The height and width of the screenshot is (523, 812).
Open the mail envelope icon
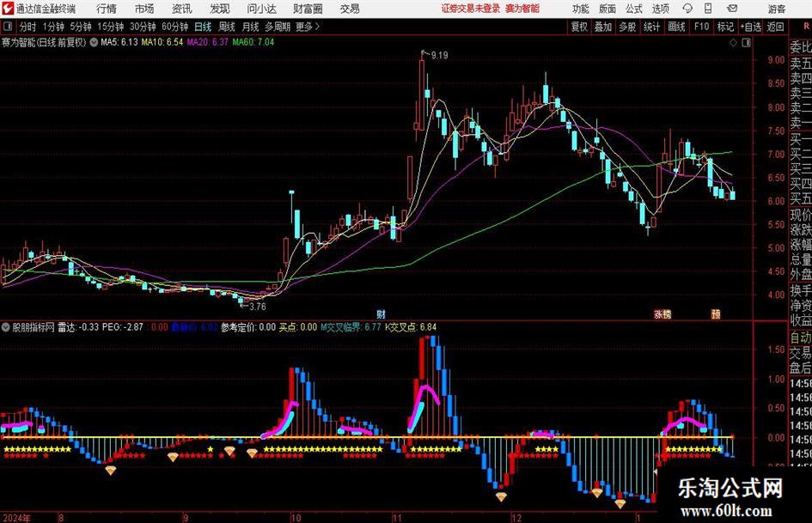[732, 9]
